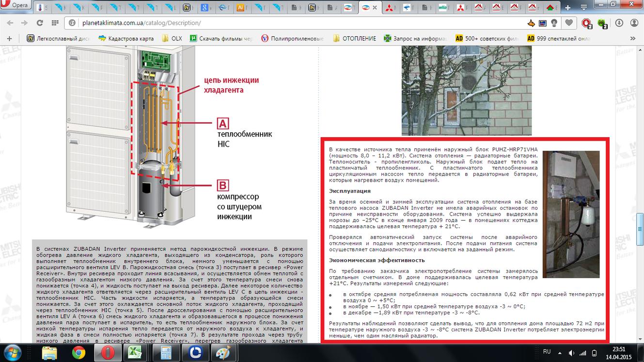This screenshot has width=644, height=362.
Task: Open the ОТОПЛЕНИЕ bookmarks folder
Action: 354,38
